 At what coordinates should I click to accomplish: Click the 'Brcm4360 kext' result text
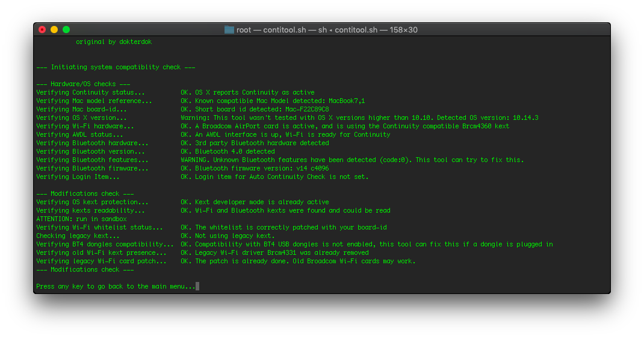(486, 127)
